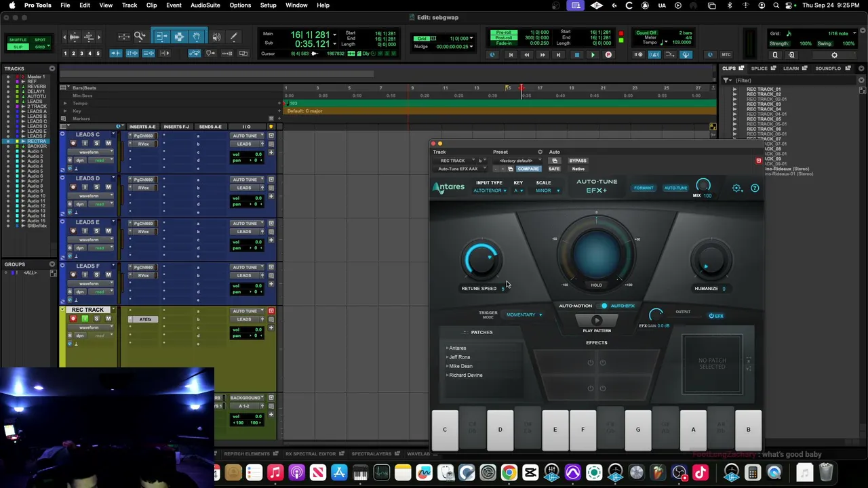
Task: Select the Grabber hand tool
Action: tap(197, 37)
